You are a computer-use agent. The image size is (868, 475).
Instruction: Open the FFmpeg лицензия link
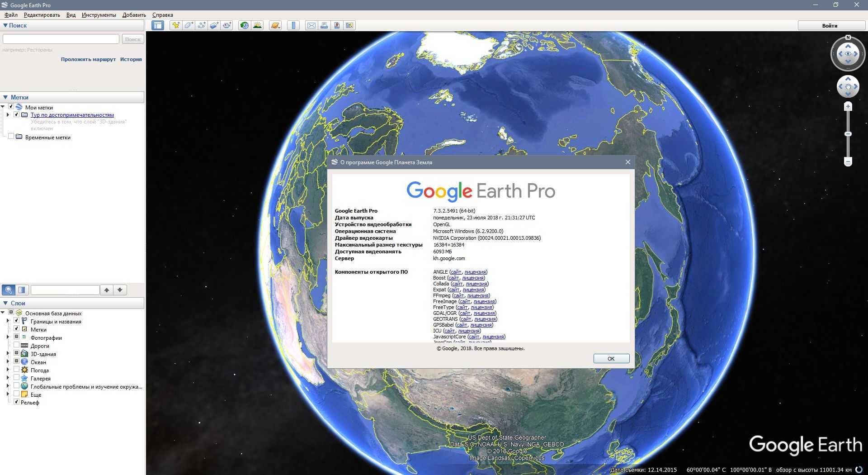coord(478,295)
